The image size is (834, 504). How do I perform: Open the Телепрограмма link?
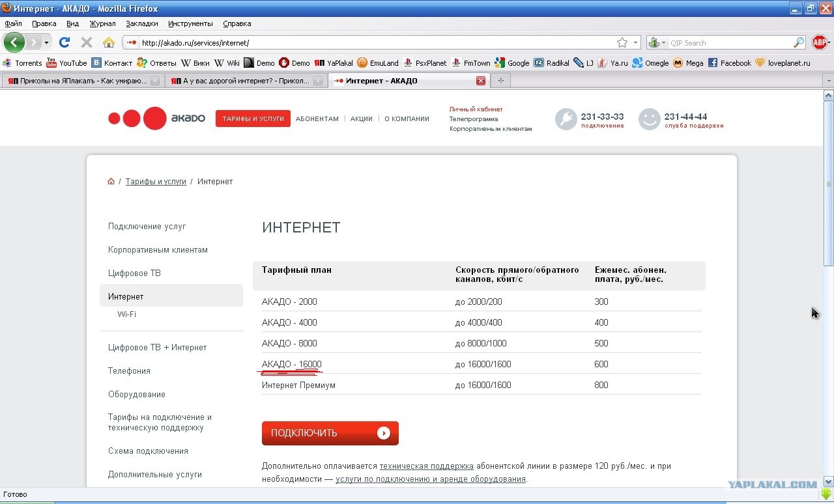click(474, 119)
